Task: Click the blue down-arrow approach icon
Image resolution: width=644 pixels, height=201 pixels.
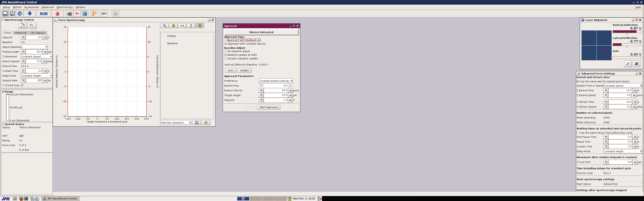Action: tap(30, 13)
